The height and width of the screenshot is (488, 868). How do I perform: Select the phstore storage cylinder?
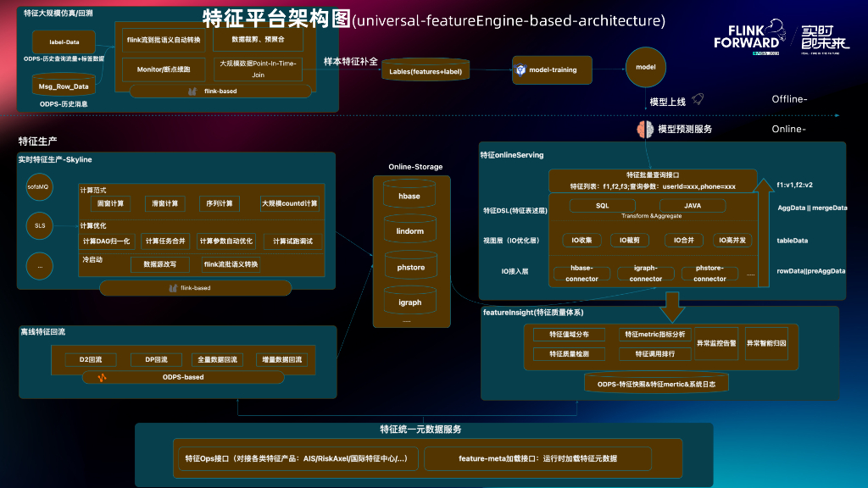click(411, 265)
